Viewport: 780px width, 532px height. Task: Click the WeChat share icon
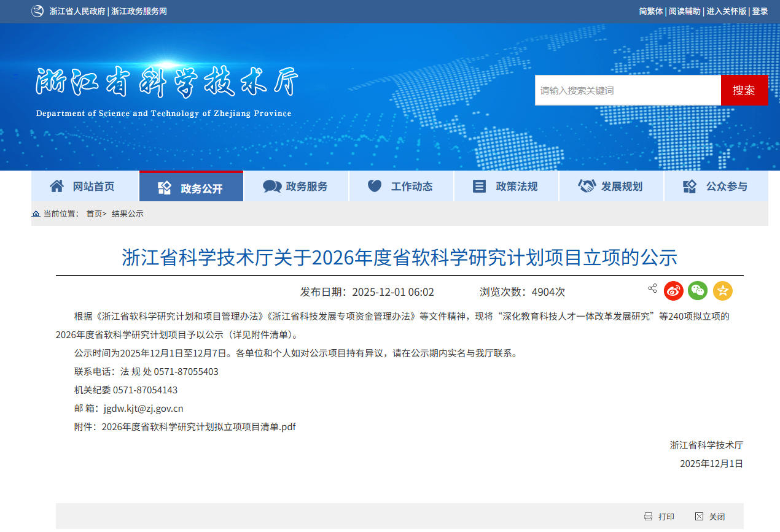pyautogui.click(x=698, y=291)
